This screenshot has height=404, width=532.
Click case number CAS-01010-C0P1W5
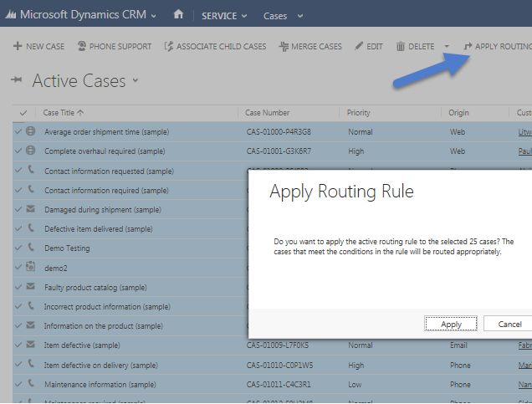(279, 366)
